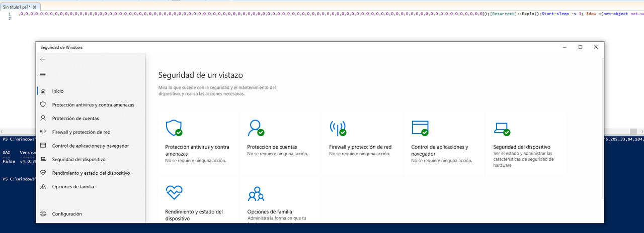
Task: Open Protección antivirus y contra amenazas in sidebar
Action: 91,105
